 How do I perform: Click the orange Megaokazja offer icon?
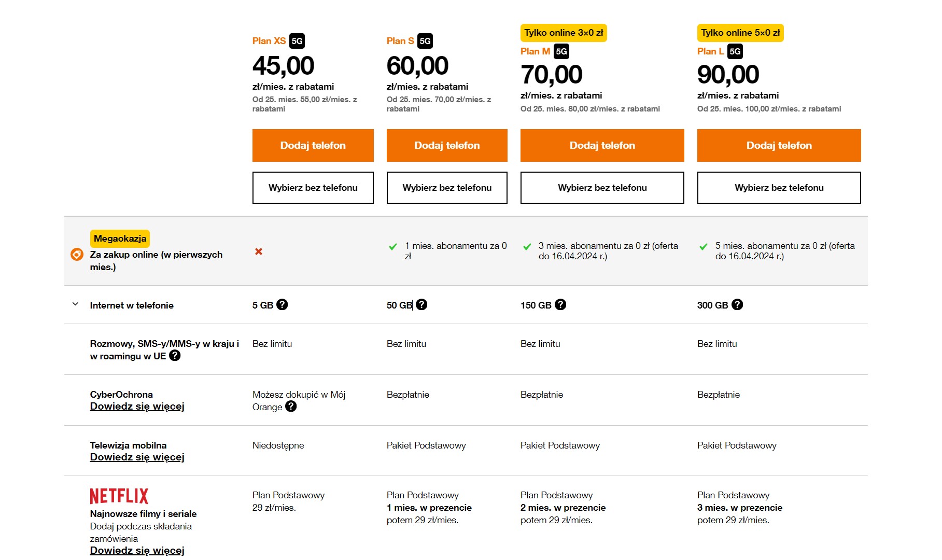point(77,254)
